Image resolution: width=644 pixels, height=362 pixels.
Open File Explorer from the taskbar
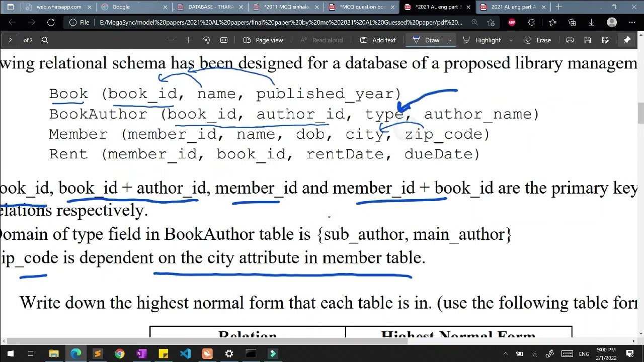[54, 354]
